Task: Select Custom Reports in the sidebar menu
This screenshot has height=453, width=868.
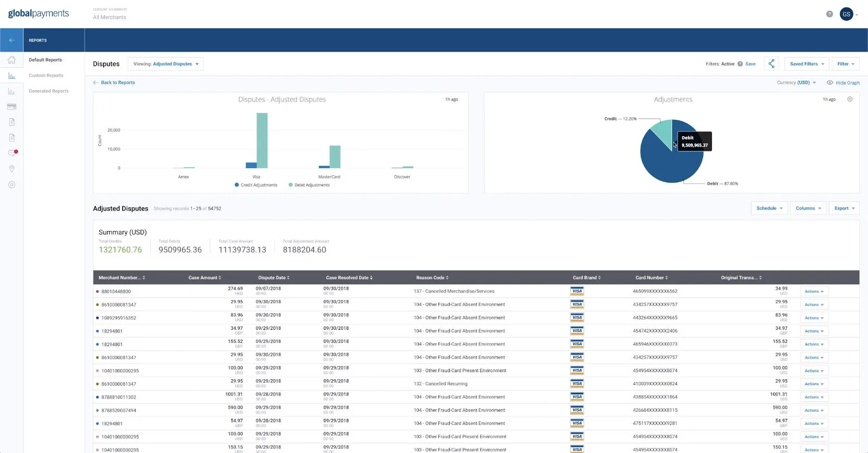Action: pyautogui.click(x=46, y=75)
